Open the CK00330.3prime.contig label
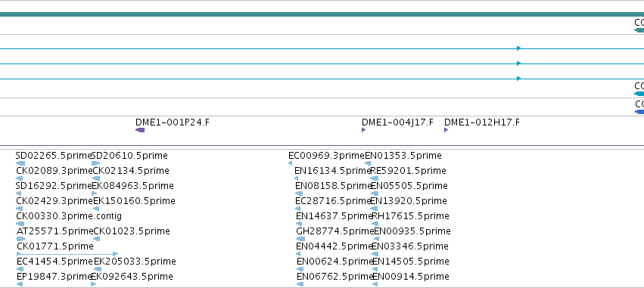Viewport: 644px width, 288px height. pyautogui.click(x=69, y=215)
